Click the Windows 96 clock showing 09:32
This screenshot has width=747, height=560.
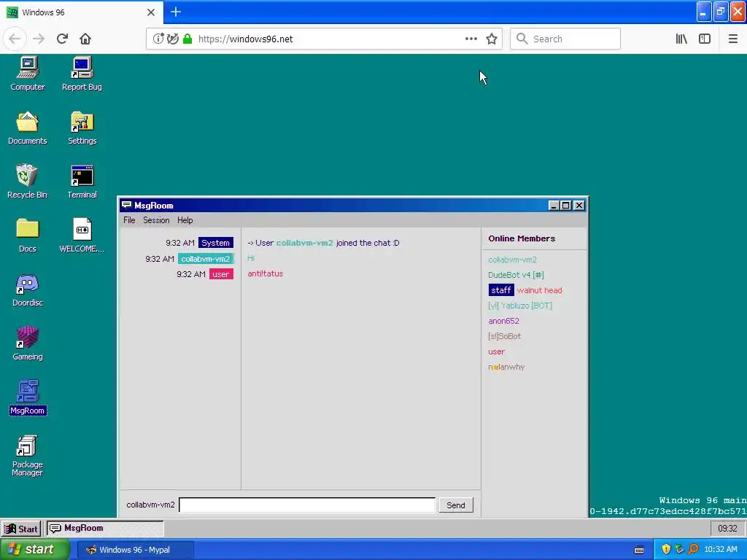tap(727, 529)
